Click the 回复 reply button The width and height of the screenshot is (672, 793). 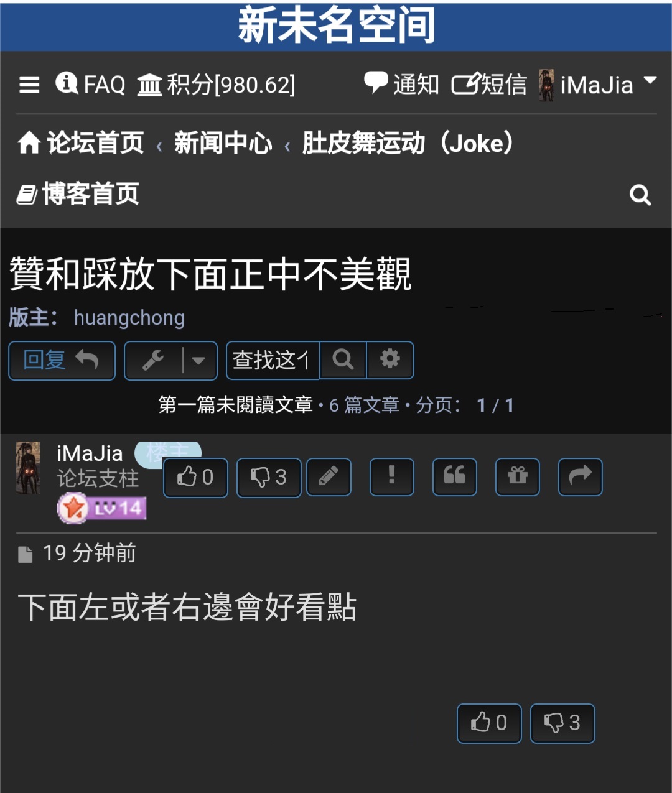tap(62, 360)
